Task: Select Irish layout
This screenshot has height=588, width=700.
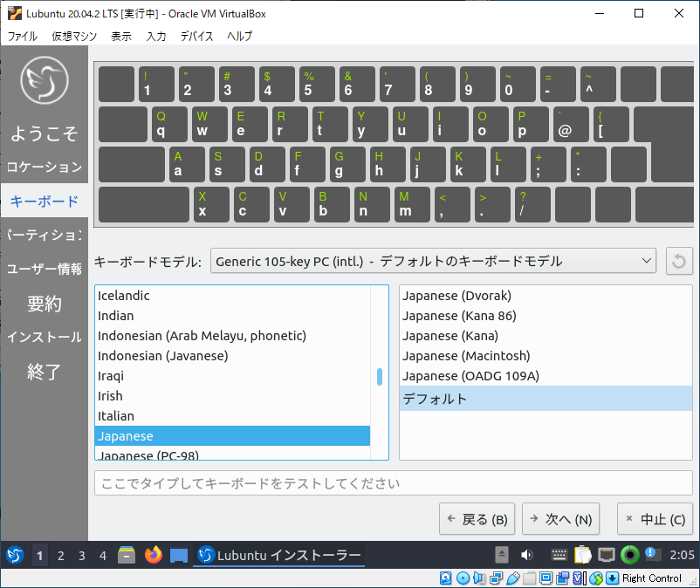Action: tap(232, 396)
